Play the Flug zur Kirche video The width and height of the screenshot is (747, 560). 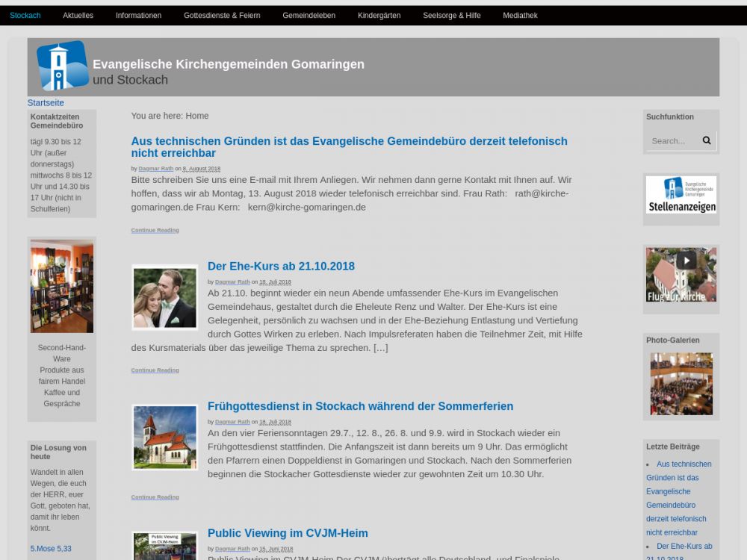686,261
